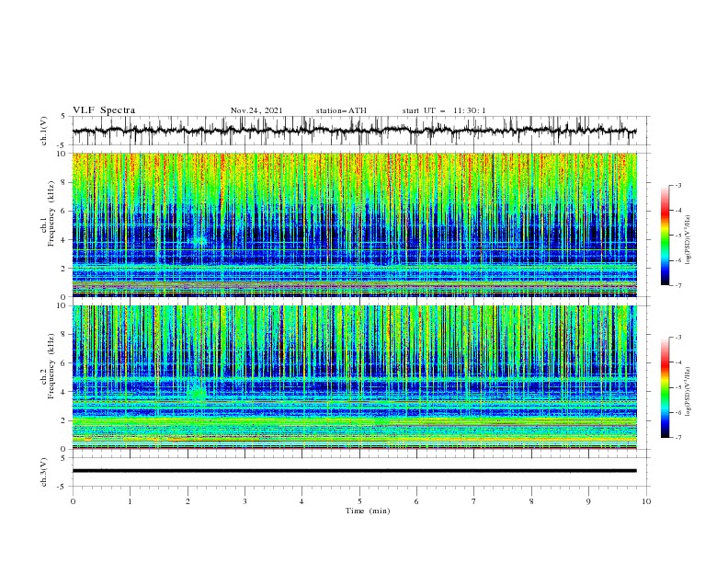Click the 'ch.3(V)' axis label
Image resolution: width=728 pixels, height=563 pixels.
point(44,472)
